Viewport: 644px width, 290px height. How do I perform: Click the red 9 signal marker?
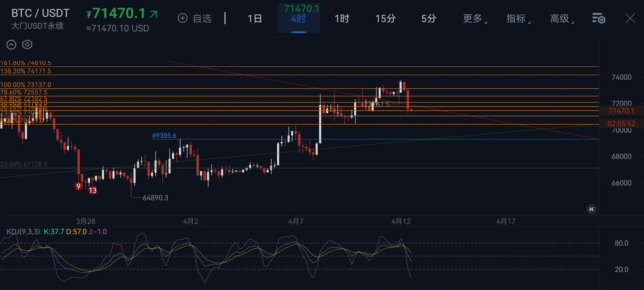point(78,186)
